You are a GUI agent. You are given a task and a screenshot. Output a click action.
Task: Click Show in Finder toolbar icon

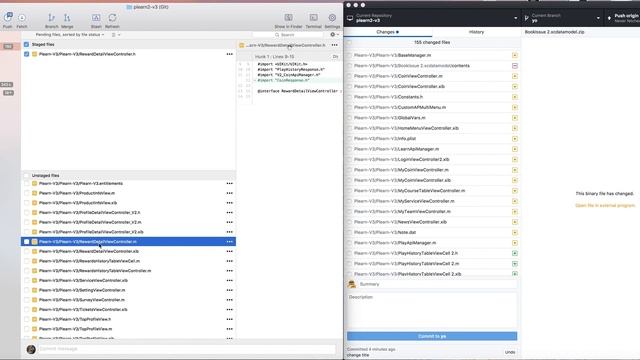coord(289,18)
